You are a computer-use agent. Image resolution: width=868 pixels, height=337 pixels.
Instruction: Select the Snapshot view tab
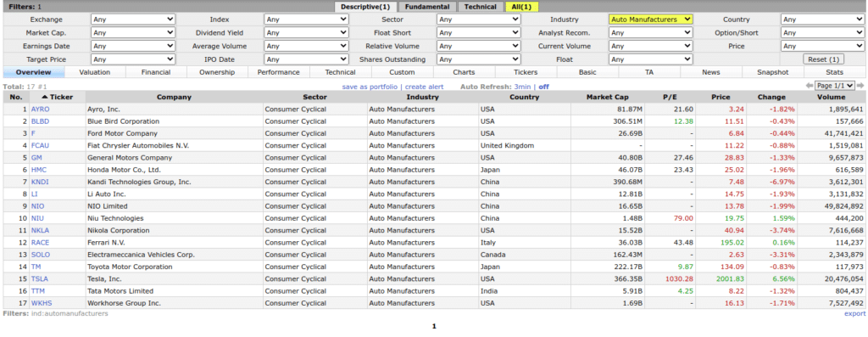point(773,72)
